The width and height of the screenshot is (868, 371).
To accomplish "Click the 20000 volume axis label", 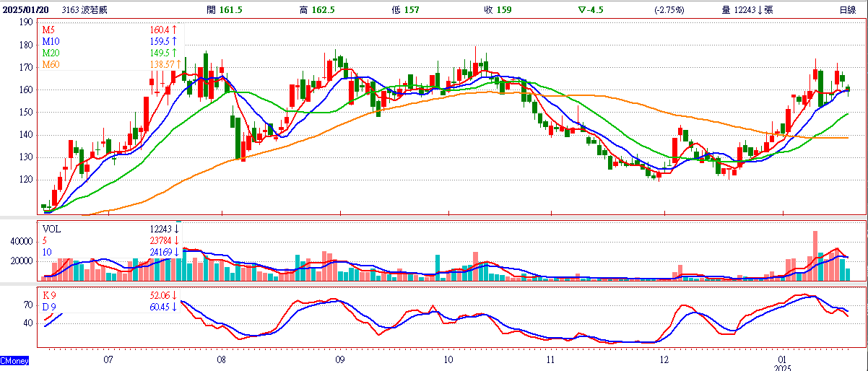I will 22,261.
